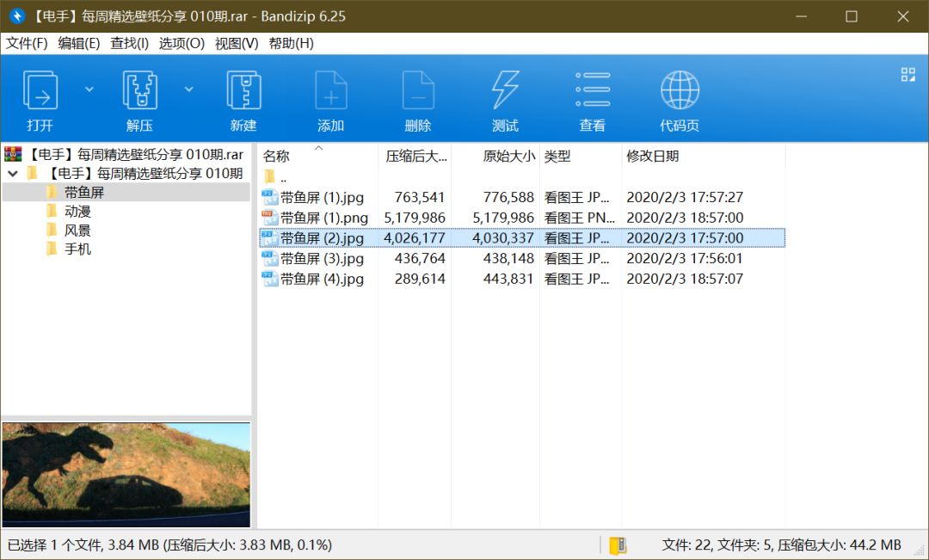The width and height of the screenshot is (929, 560).
Task: Click the 删除 (Delete) icon
Action: tap(417, 89)
